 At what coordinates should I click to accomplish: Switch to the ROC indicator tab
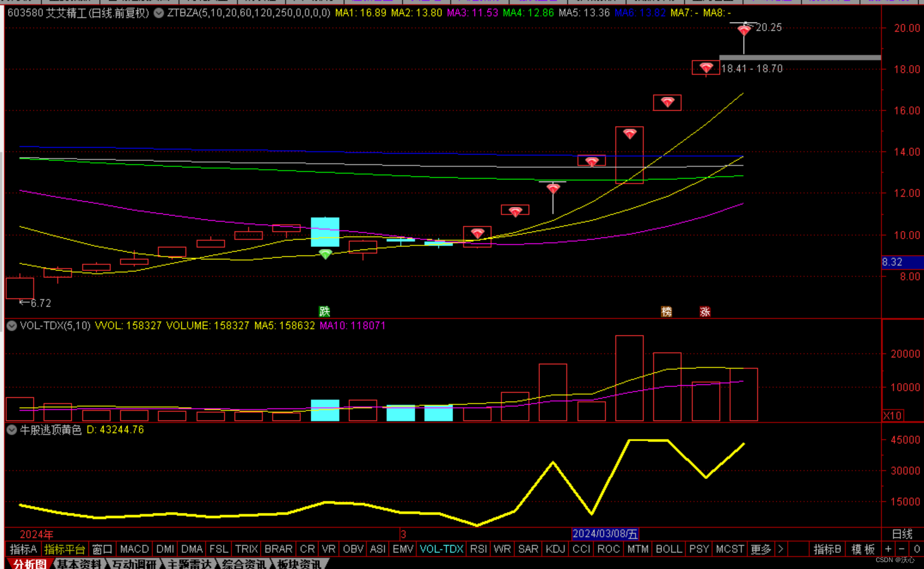click(x=609, y=549)
